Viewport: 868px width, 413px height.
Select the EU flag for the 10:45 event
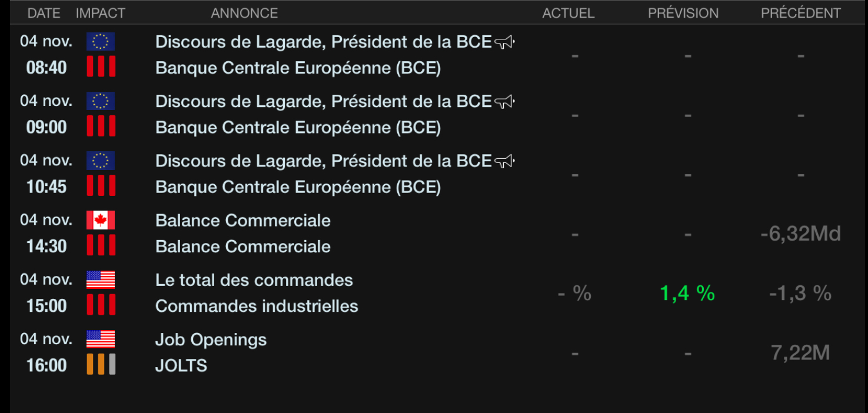click(x=101, y=161)
